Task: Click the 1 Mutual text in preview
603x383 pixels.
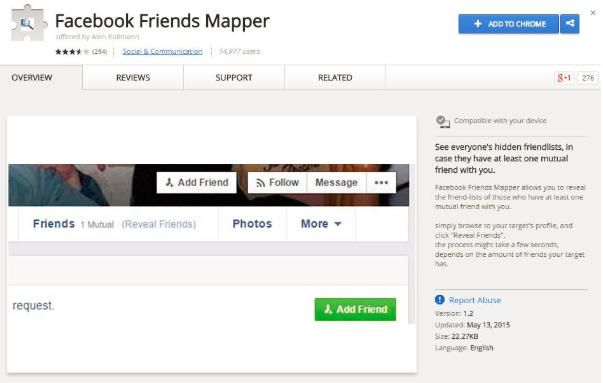Action: coord(97,225)
